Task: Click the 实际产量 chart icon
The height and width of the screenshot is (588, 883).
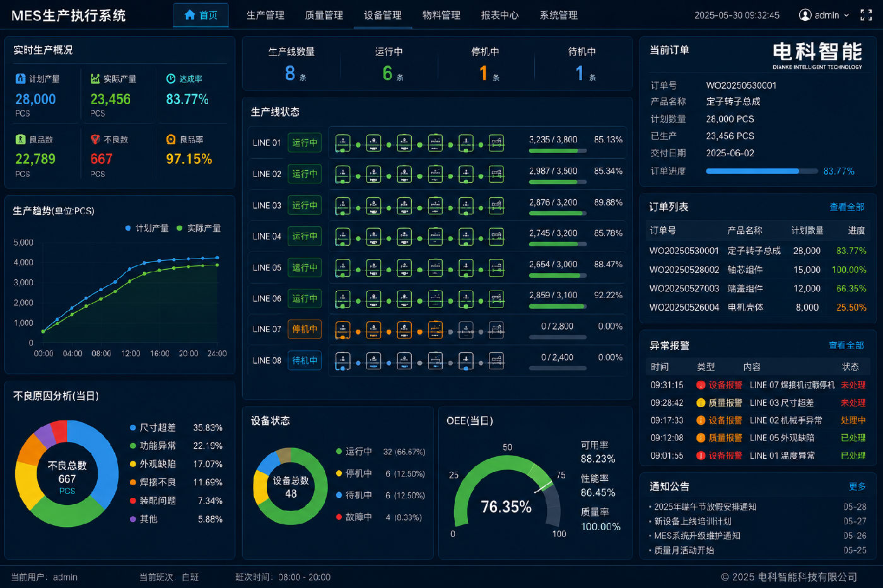Action: (x=95, y=79)
